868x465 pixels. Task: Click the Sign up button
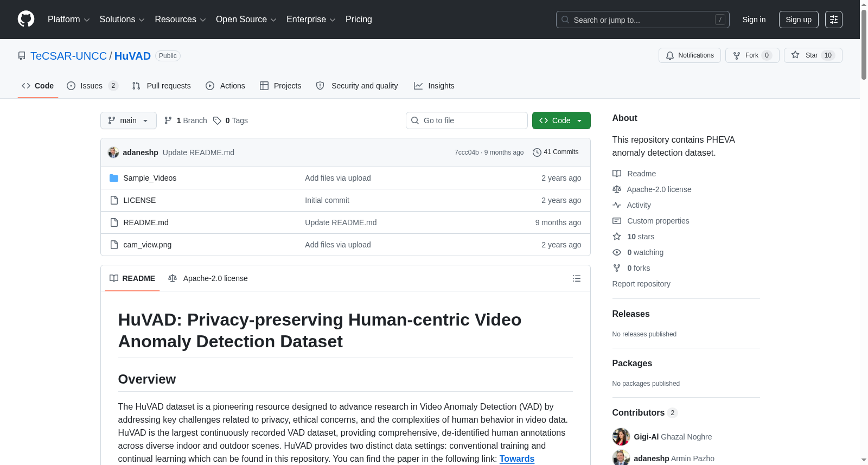[x=799, y=20]
